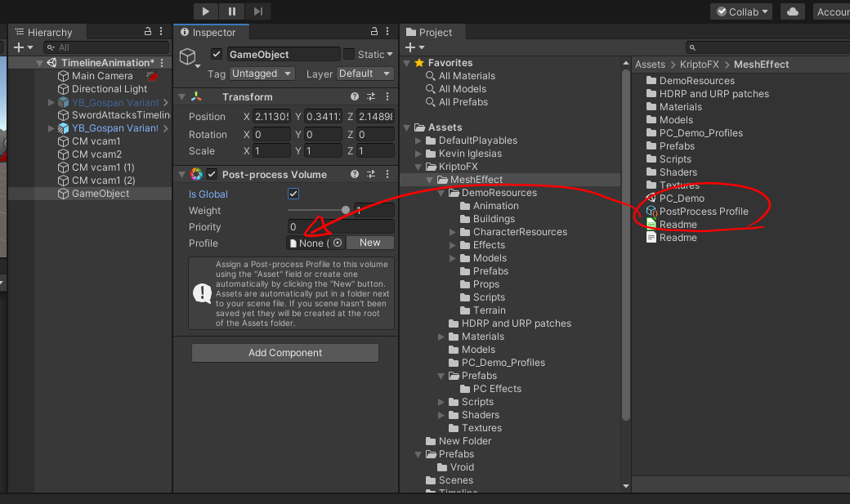Open Post-process Volume help icon
Screen dimensions: 850x504
click(x=355, y=174)
